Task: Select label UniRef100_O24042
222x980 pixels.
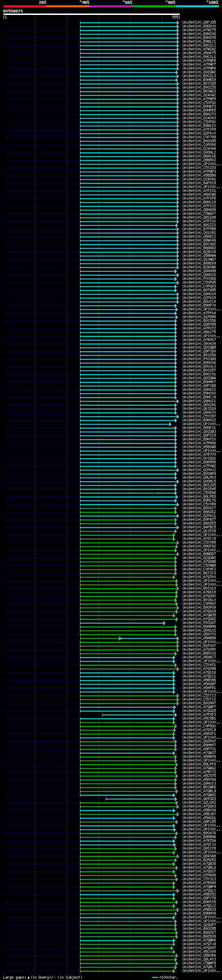Action: pos(199,95)
